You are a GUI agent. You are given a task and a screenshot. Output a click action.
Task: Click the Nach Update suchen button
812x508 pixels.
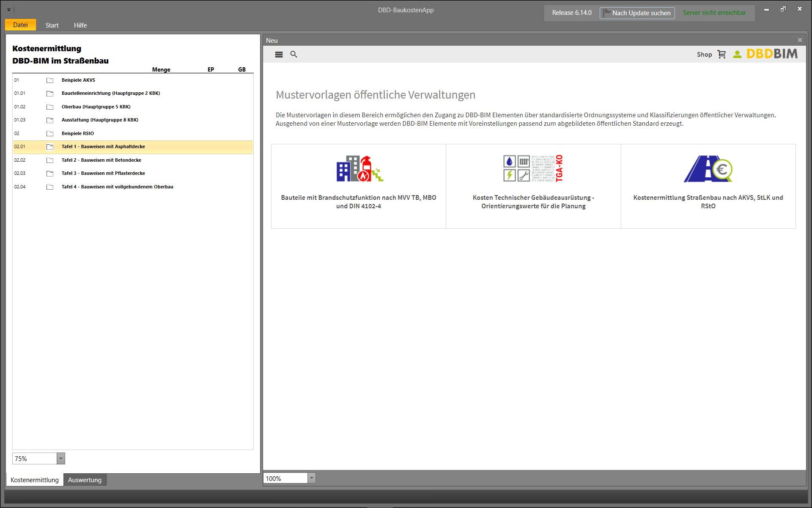pos(637,13)
